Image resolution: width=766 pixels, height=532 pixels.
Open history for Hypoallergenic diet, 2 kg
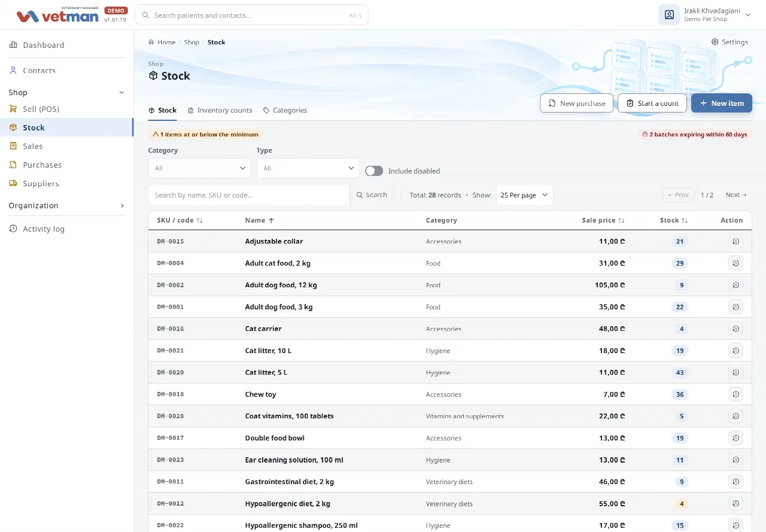[735, 503]
